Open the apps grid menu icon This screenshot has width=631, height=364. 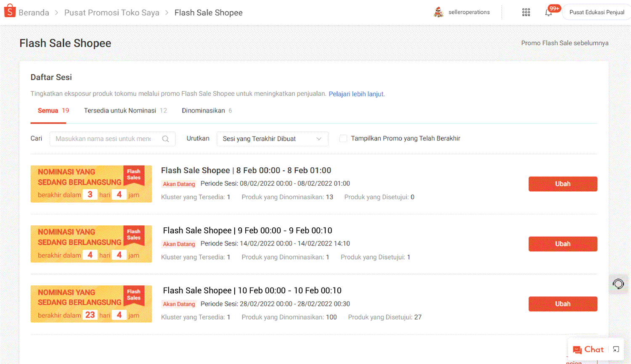click(x=526, y=12)
